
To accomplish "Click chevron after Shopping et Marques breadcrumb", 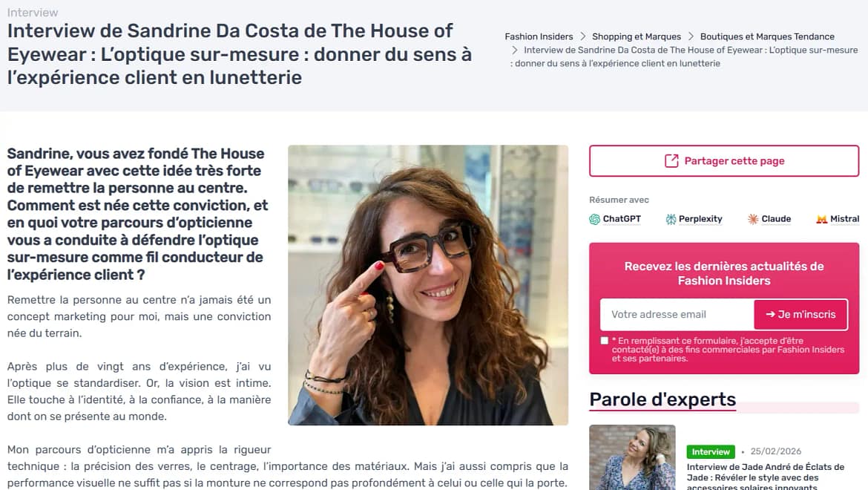I will [691, 36].
